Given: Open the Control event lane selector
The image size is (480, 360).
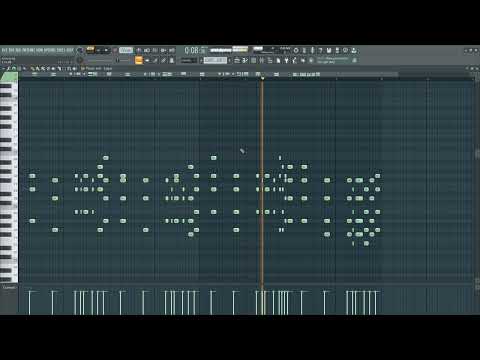Looking at the screenshot, I should (9, 287).
